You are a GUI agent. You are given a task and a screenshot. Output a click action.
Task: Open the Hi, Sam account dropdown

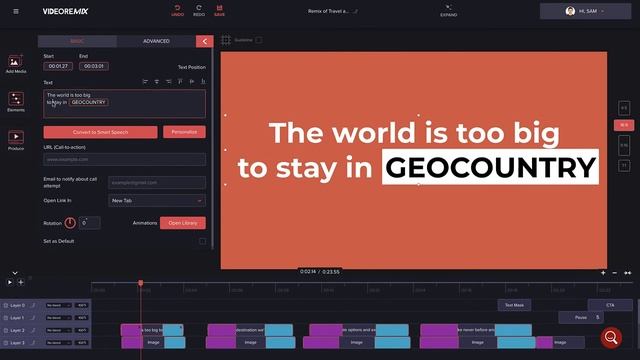(x=585, y=11)
